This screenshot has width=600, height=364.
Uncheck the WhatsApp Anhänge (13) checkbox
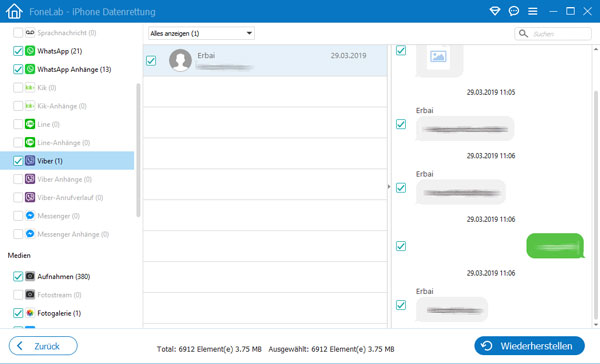click(x=18, y=69)
